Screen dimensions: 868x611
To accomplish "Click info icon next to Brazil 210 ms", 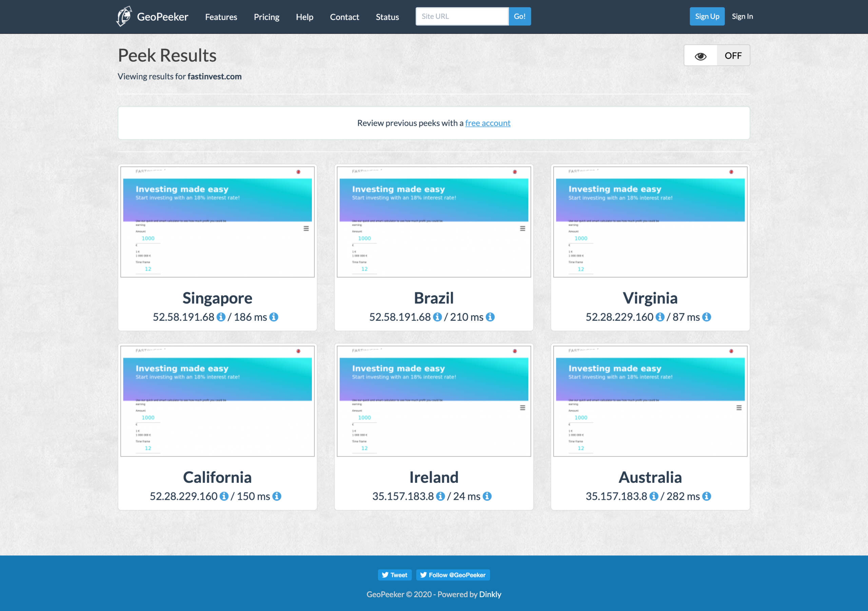I will click(490, 317).
